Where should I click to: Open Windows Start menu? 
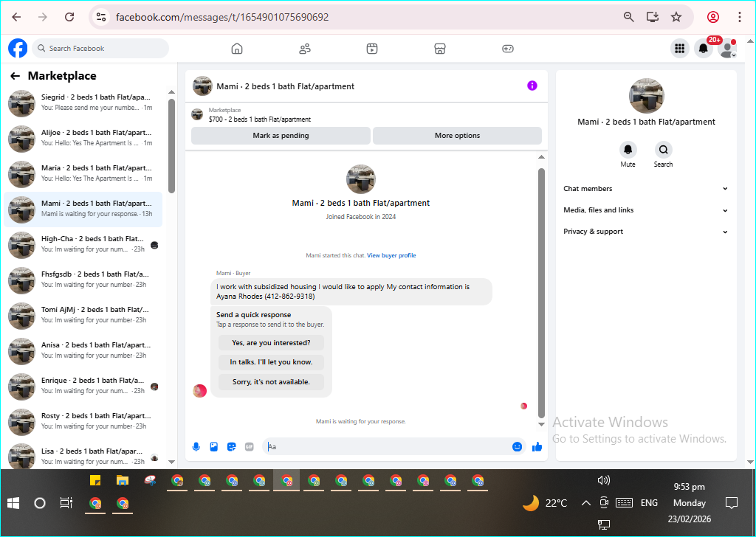point(13,503)
